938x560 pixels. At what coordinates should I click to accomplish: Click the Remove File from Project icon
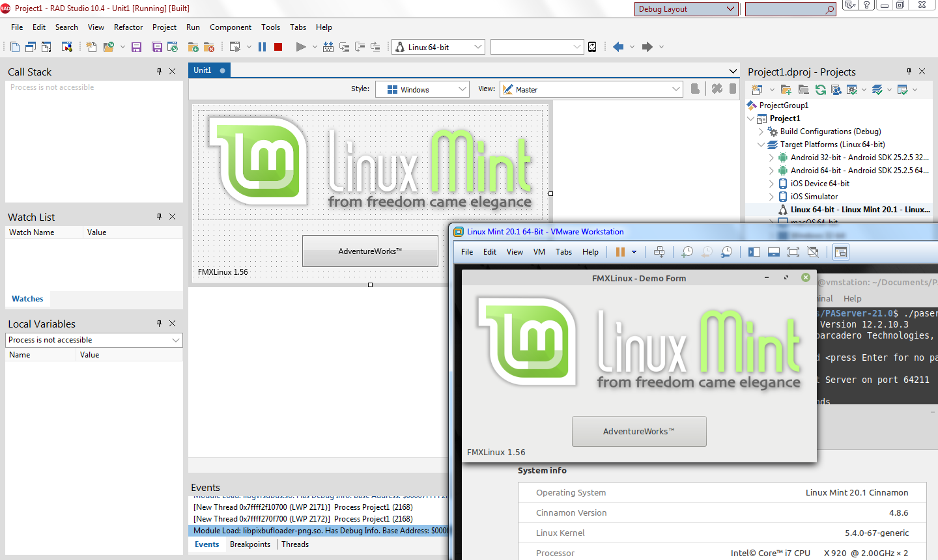click(209, 47)
